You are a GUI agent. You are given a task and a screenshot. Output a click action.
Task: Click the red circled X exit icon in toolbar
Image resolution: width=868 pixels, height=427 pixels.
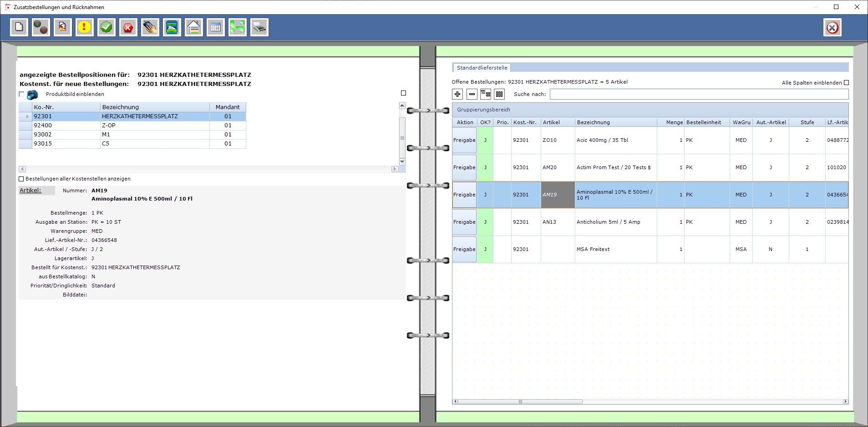point(832,27)
